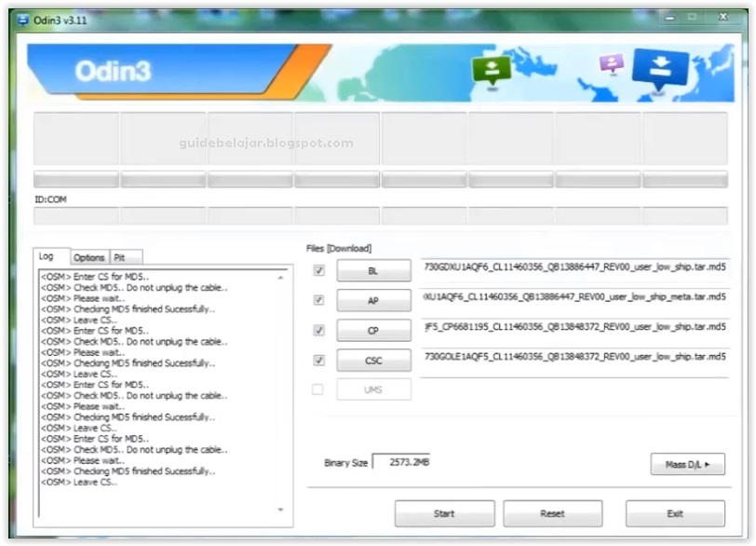
Task: Tick the UMS checkbox
Action: tap(317, 389)
